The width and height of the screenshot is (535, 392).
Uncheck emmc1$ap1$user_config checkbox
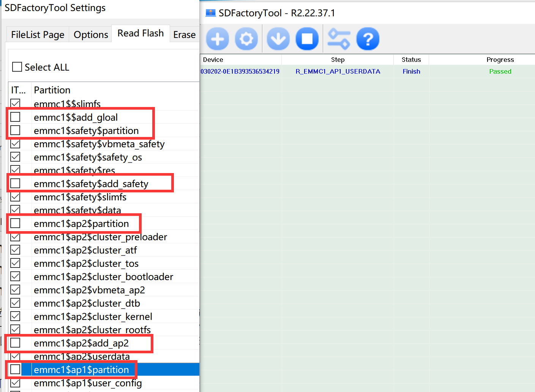pyautogui.click(x=15, y=383)
